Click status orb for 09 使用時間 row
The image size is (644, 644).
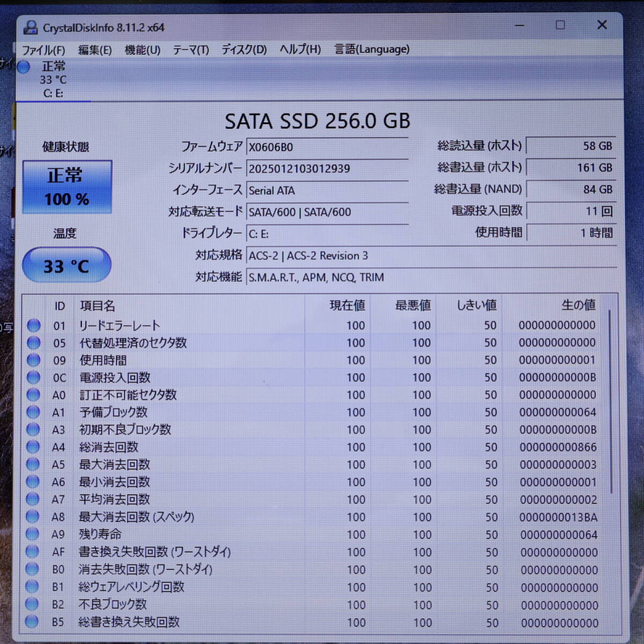coord(33,360)
